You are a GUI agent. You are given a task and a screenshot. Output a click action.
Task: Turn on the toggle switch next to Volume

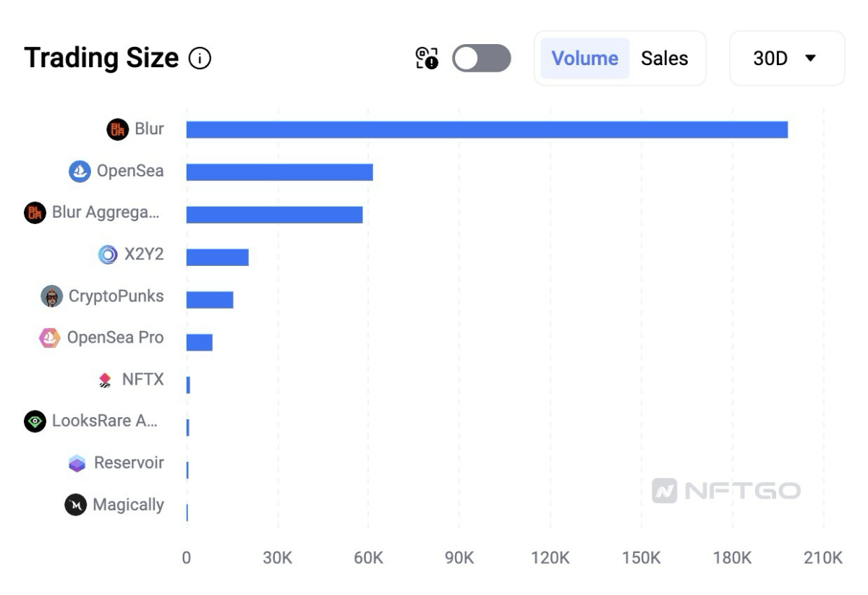(482, 58)
